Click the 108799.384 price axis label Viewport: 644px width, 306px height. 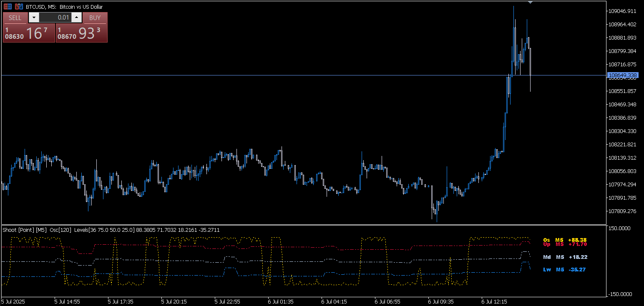(x=622, y=51)
